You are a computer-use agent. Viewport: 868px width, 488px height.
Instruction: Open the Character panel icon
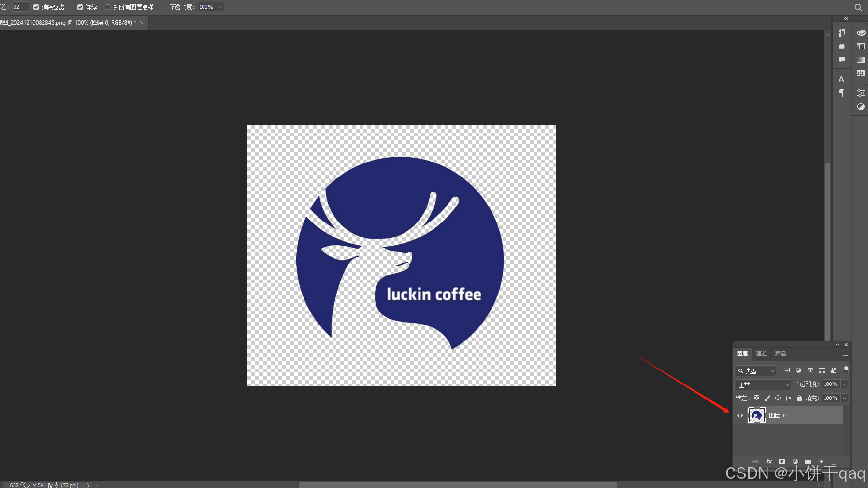pos(842,79)
